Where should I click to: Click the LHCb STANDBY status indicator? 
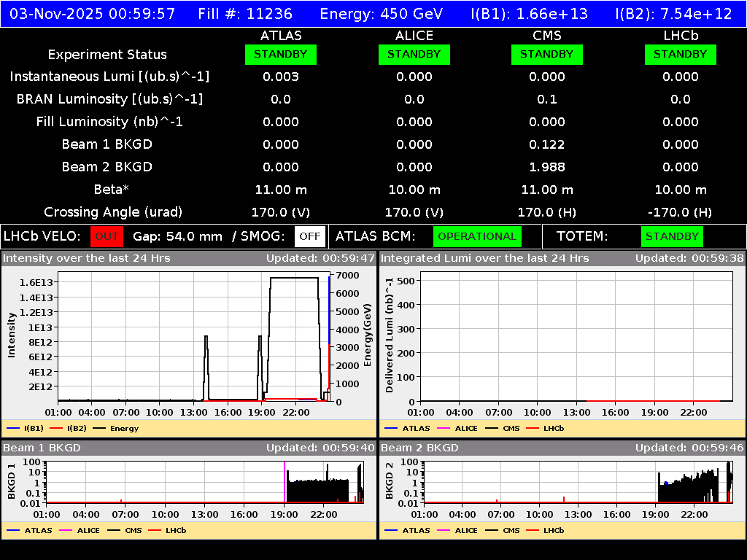click(x=679, y=54)
